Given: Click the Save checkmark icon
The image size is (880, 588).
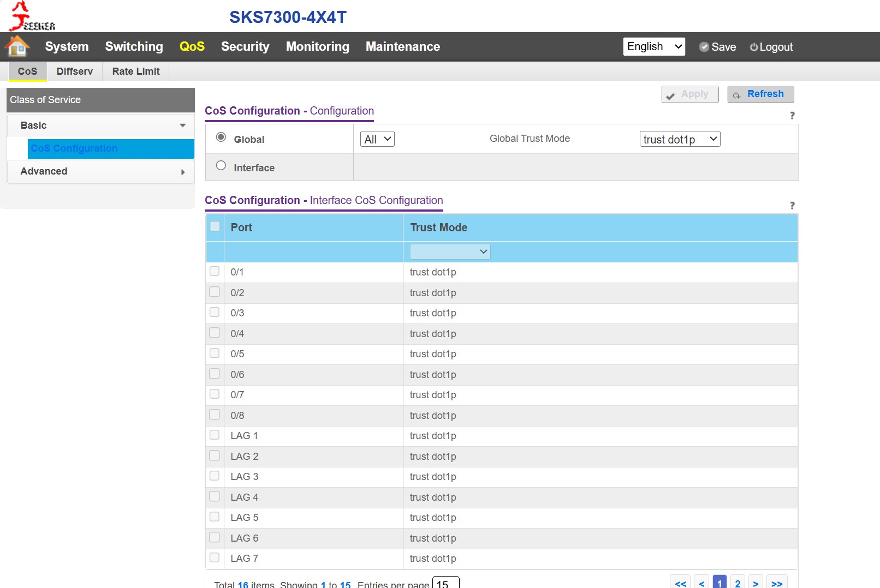Looking at the screenshot, I should pyautogui.click(x=704, y=47).
